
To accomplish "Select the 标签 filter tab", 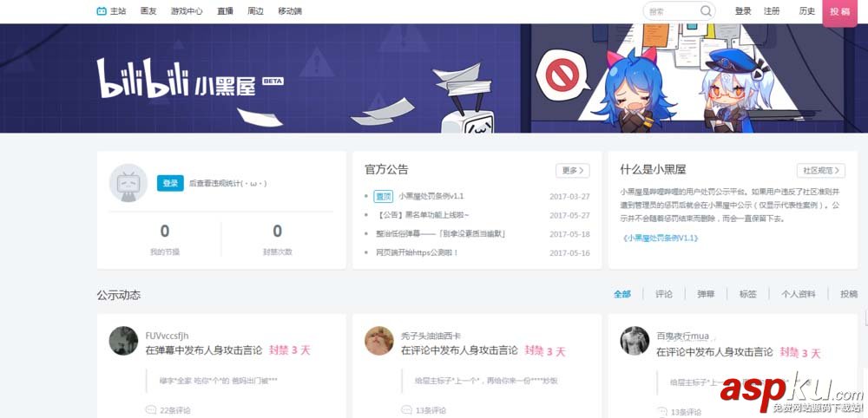I will pyautogui.click(x=748, y=294).
